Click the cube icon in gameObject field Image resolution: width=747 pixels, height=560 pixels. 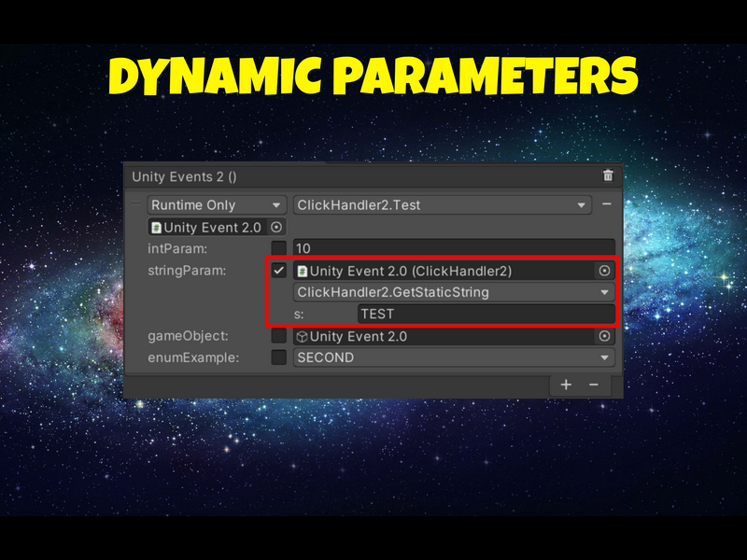(302, 336)
